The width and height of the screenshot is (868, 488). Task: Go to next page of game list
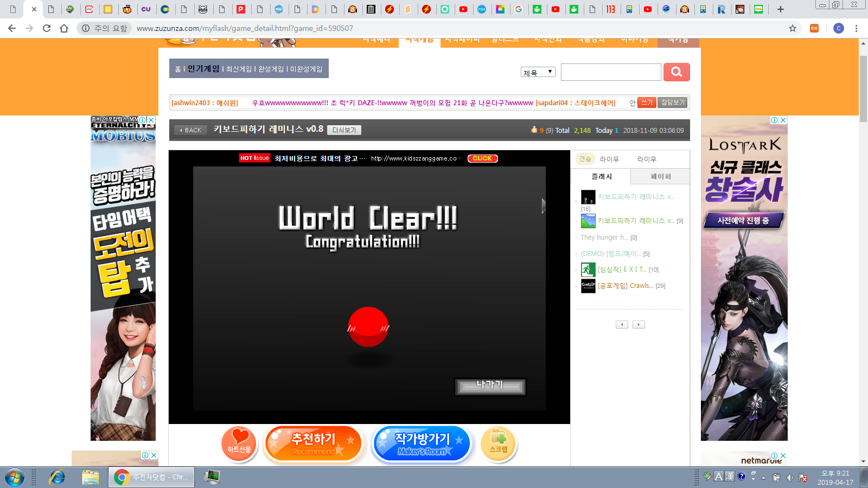[639, 324]
